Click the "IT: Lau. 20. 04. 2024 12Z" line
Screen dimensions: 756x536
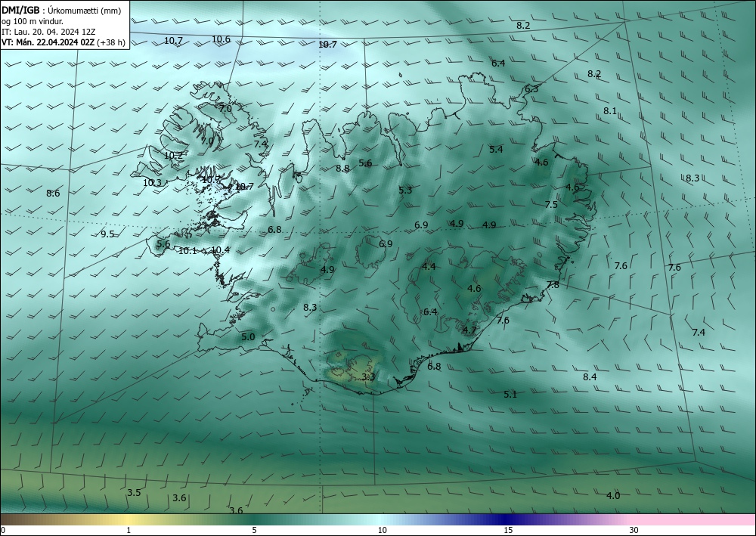48,32
